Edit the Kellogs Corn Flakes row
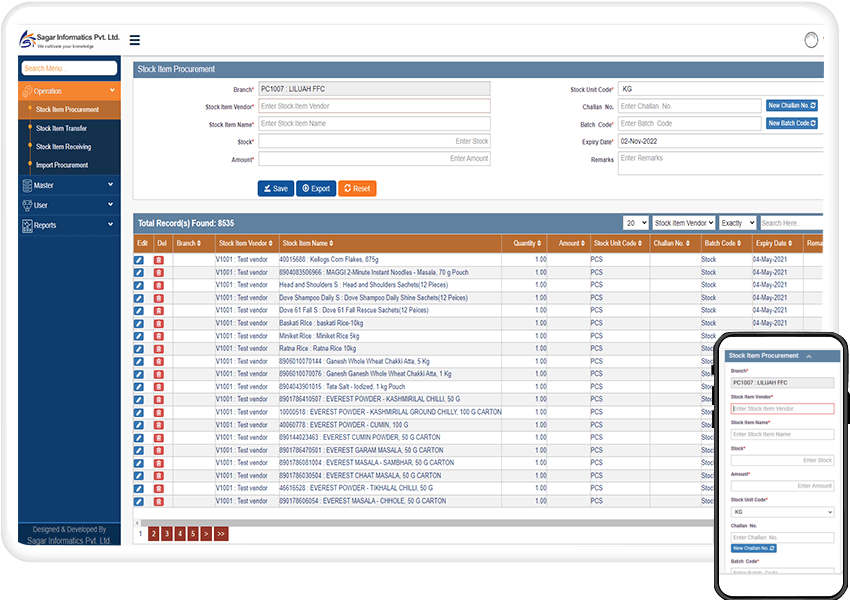 click(x=139, y=260)
